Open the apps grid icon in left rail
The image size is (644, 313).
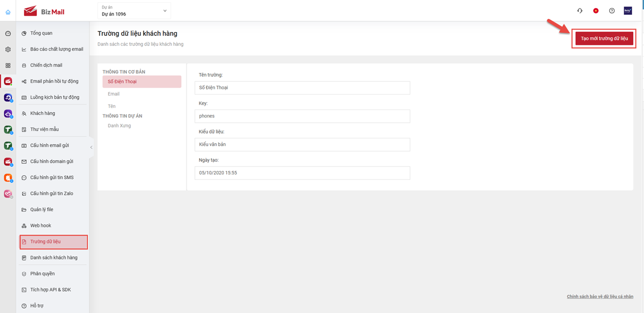8,66
